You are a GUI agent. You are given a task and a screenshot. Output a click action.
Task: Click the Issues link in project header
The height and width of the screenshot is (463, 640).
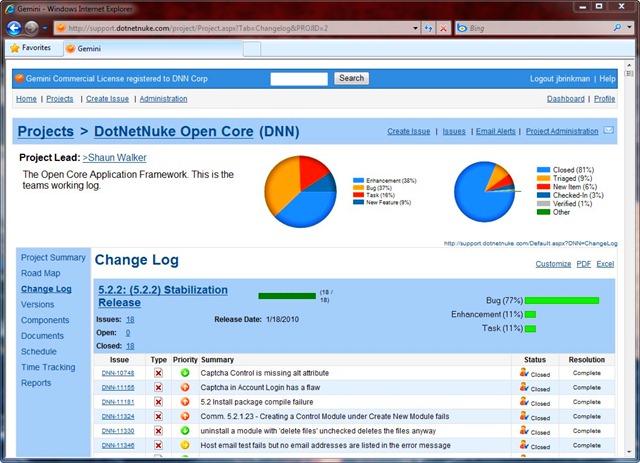(x=454, y=131)
